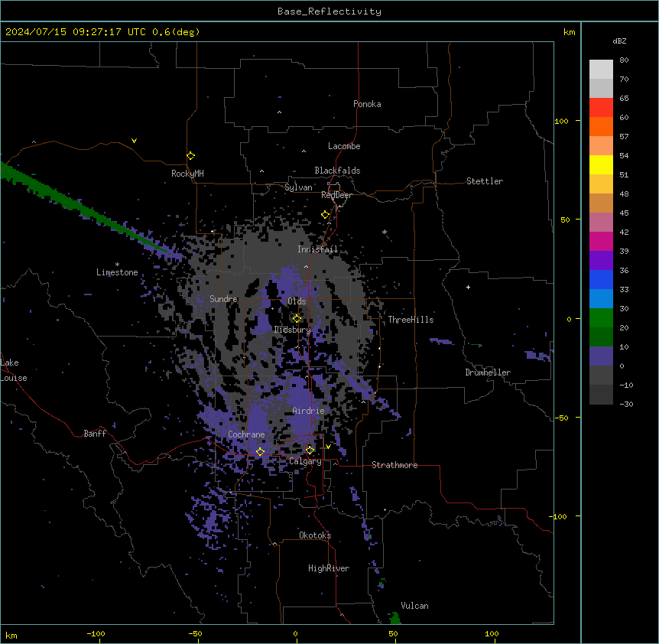The height and width of the screenshot is (644, 659).
Task: Click the ThreeHills label
Action: tap(411, 320)
